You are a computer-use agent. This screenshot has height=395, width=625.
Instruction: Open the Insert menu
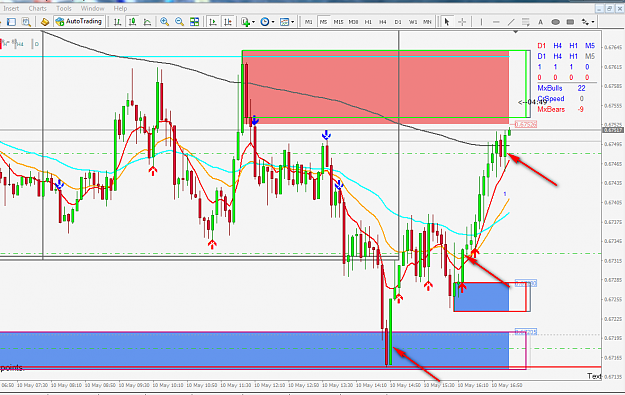tap(11, 8)
